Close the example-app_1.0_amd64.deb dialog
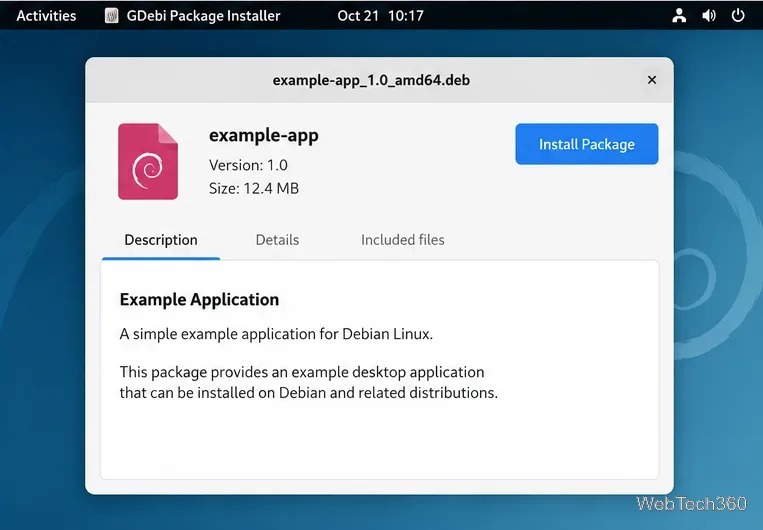Viewport: 763px width, 530px height. [652, 80]
